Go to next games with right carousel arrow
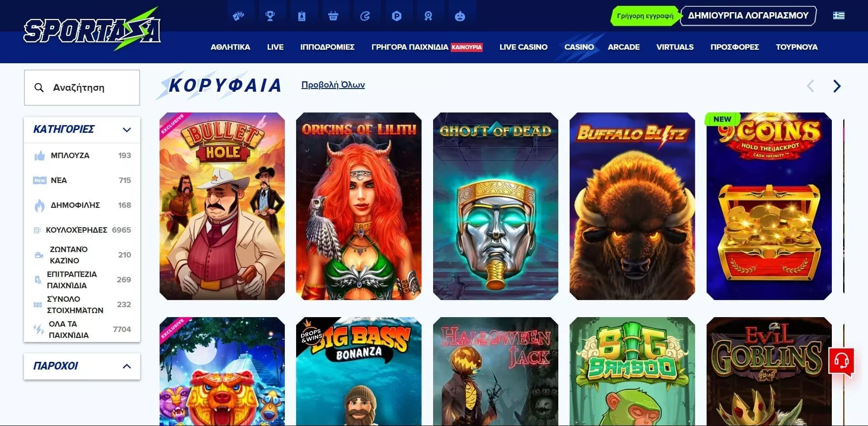Viewport: 868px width, 426px height. pos(837,86)
